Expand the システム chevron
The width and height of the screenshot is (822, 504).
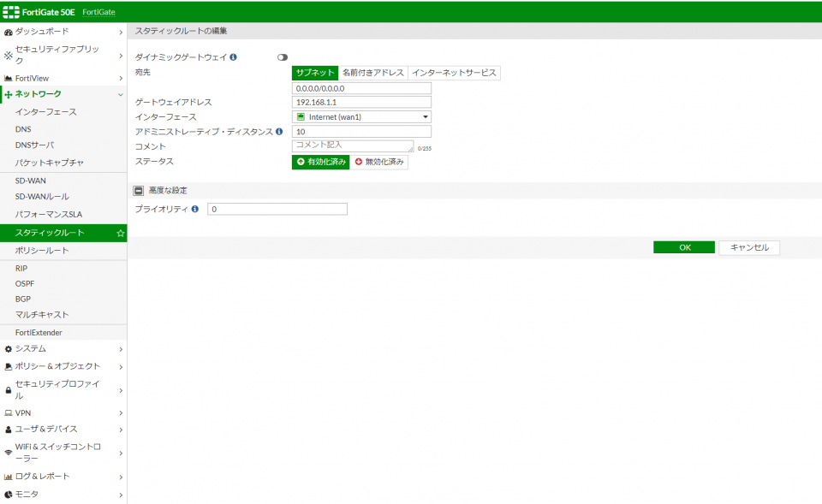(x=121, y=349)
